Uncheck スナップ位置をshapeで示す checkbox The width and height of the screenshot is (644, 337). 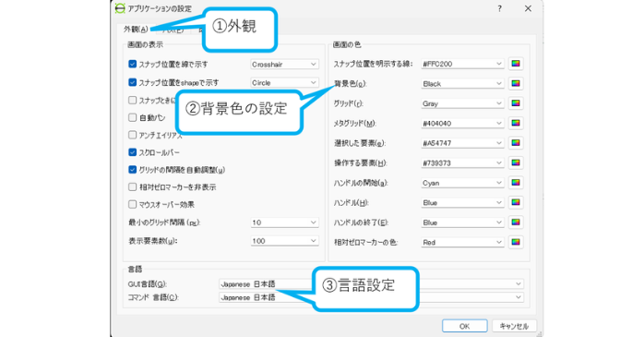pos(132,82)
